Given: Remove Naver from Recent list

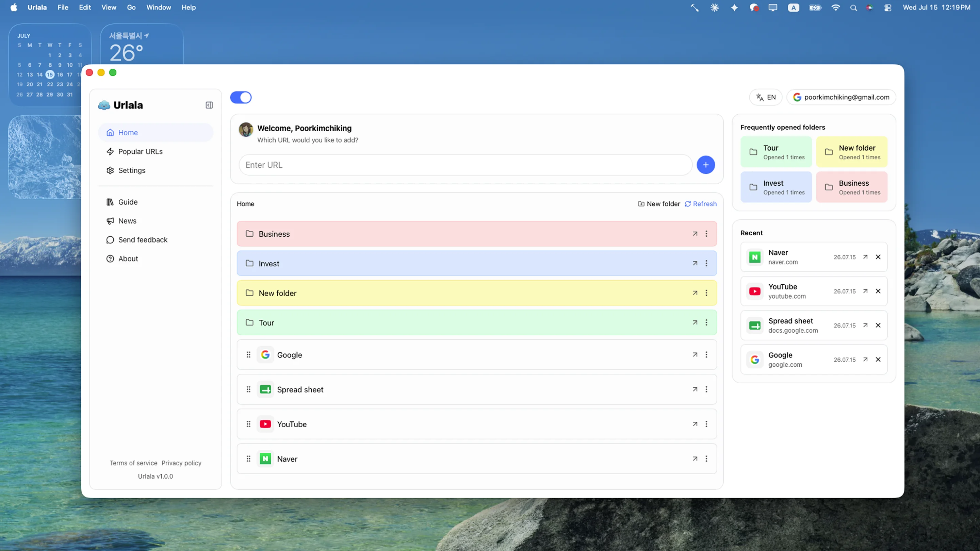Looking at the screenshot, I should pos(878,257).
